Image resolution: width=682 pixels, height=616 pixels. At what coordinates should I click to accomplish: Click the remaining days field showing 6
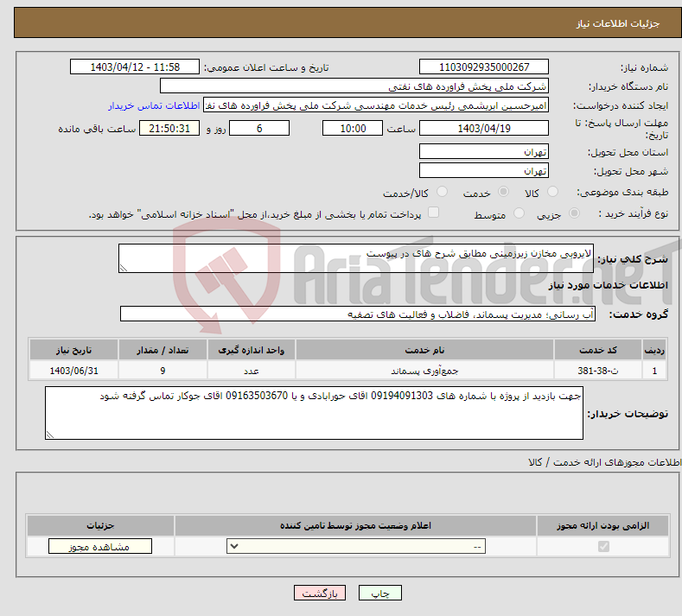point(259,128)
